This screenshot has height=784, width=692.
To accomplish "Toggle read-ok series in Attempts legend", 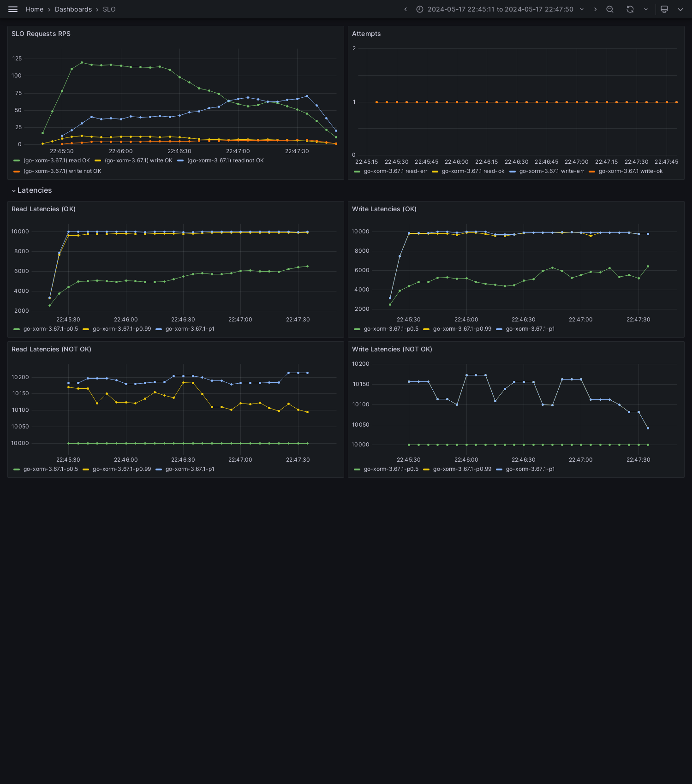I will 473,171.
